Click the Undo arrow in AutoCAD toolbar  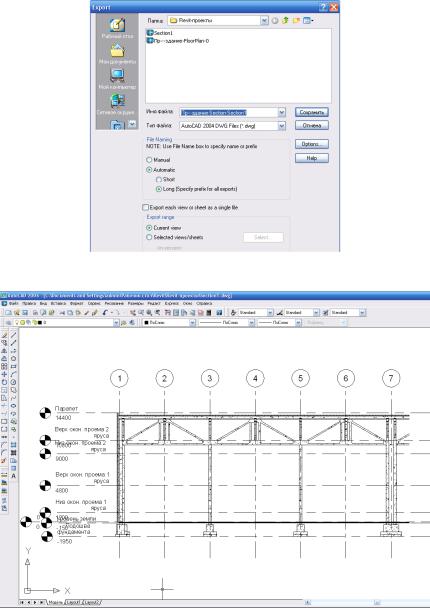[x=105, y=313]
